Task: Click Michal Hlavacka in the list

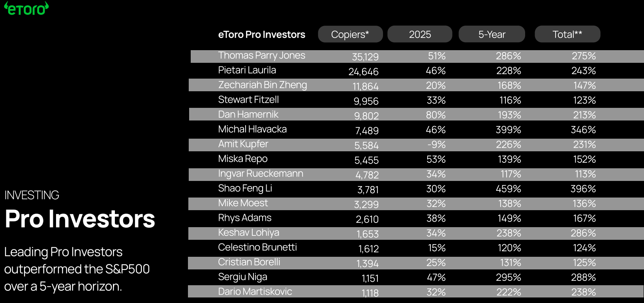Action: [252, 129]
